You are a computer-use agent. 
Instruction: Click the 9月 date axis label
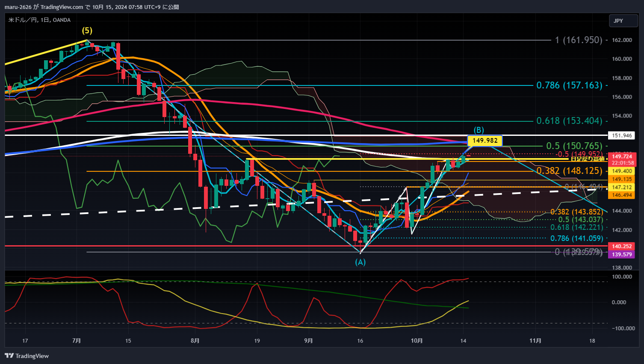pyautogui.click(x=308, y=341)
